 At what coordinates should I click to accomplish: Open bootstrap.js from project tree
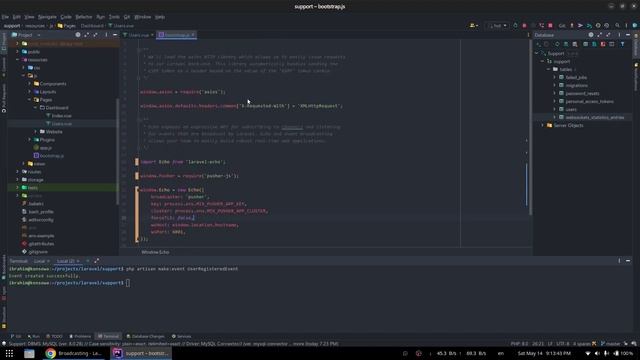point(51,156)
